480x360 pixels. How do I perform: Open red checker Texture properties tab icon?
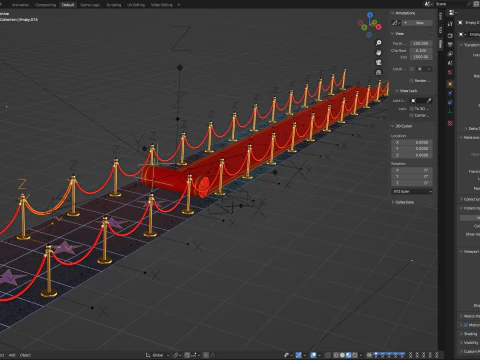point(450,123)
